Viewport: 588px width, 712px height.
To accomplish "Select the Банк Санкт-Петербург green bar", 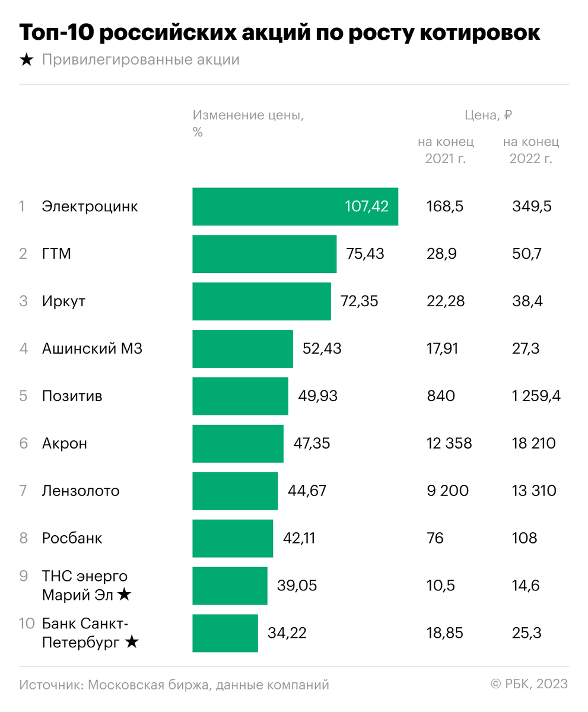I will tap(225, 633).
